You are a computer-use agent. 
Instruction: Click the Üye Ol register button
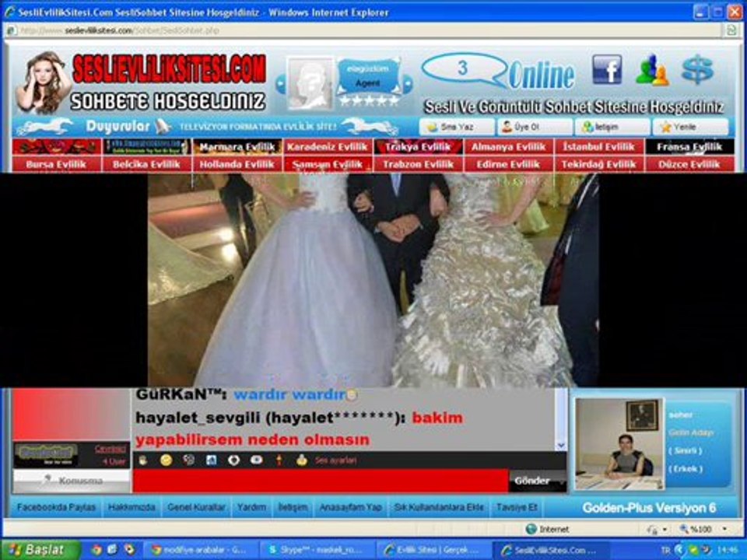pos(535,127)
